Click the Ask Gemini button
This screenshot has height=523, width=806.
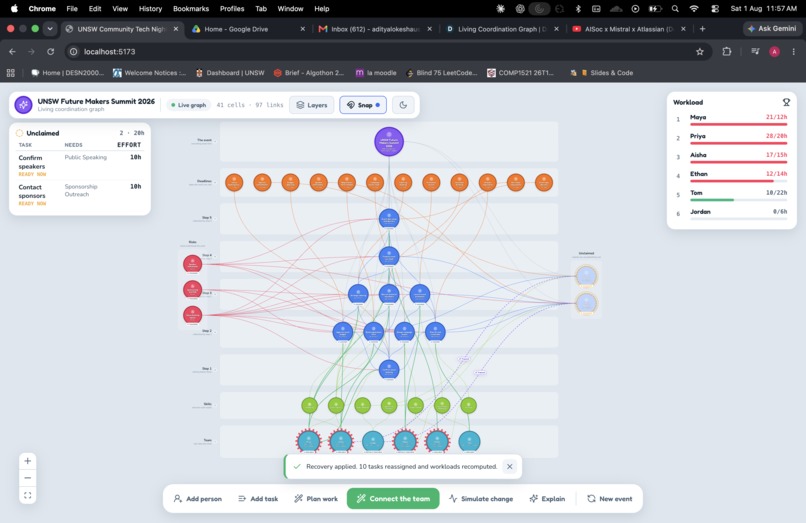[772, 29]
